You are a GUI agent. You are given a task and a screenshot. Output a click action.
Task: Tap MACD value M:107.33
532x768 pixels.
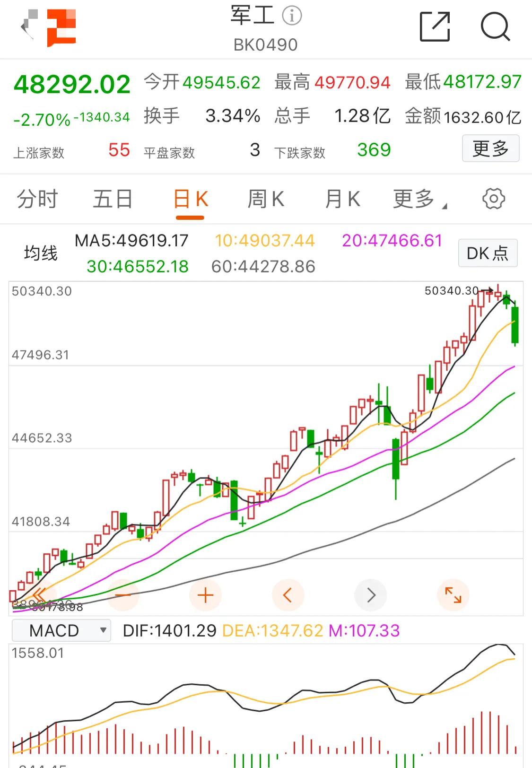[365, 630]
